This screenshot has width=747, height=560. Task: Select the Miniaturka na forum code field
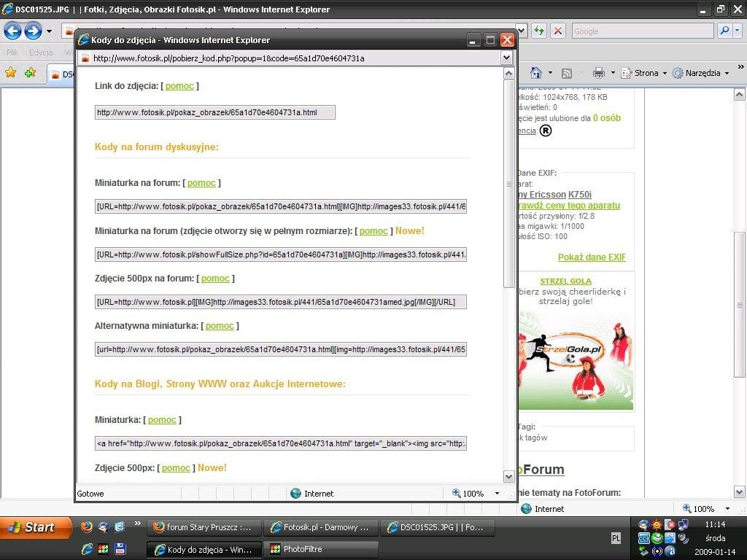coord(281,206)
